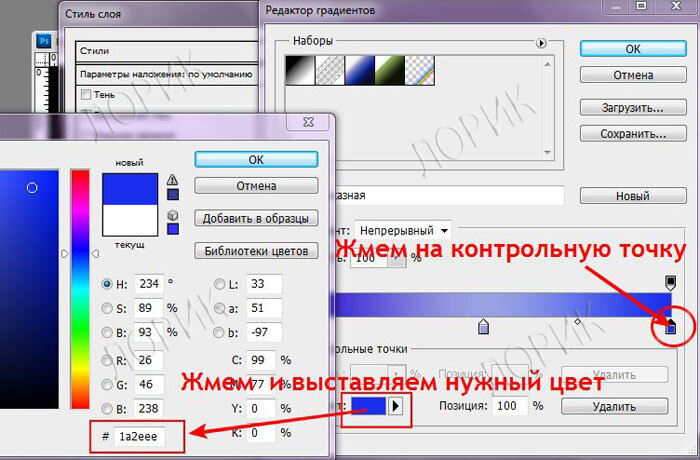This screenshot has height=460, width=700.
Task: Click the Новый gradient button
Action: [633, 196]
